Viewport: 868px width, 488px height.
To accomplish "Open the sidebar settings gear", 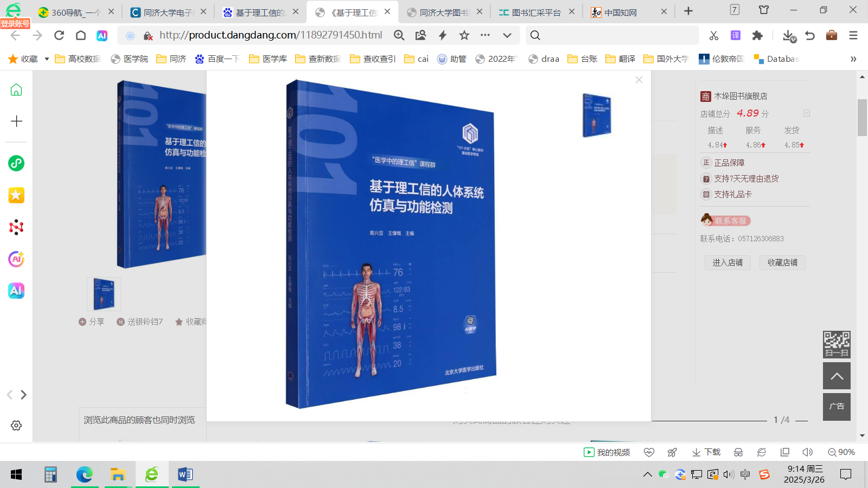I will point(16,426).
